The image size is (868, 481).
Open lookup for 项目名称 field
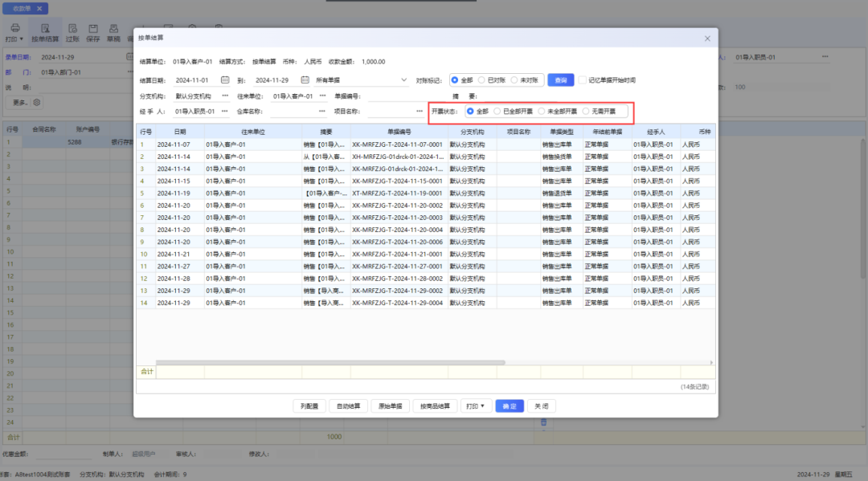[420, 111]
